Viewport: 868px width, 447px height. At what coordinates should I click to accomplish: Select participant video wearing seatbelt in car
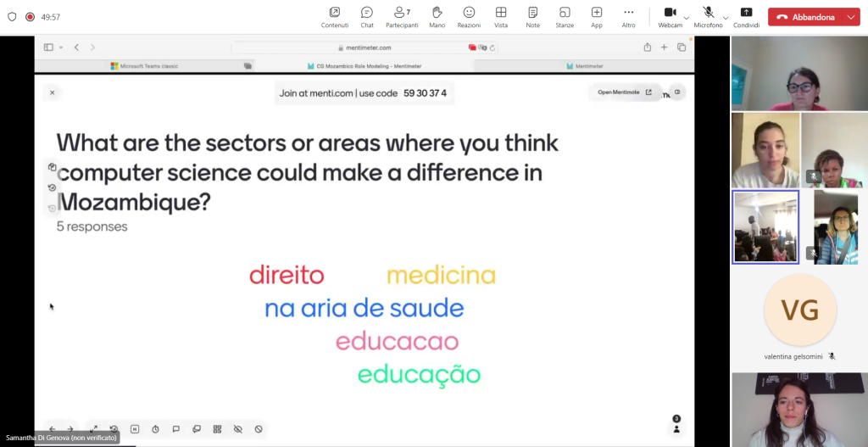pyautogui.click(x=835, y=227)
